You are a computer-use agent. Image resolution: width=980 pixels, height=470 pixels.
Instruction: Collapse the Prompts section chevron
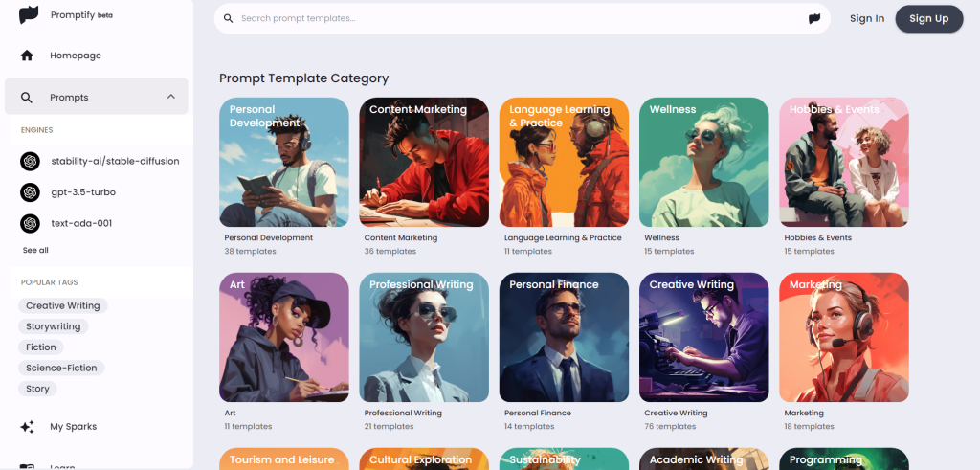[170, 97]
